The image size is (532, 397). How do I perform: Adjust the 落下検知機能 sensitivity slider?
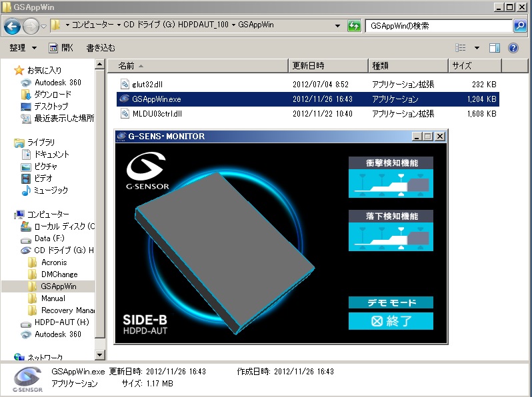(x=391, y=237)
